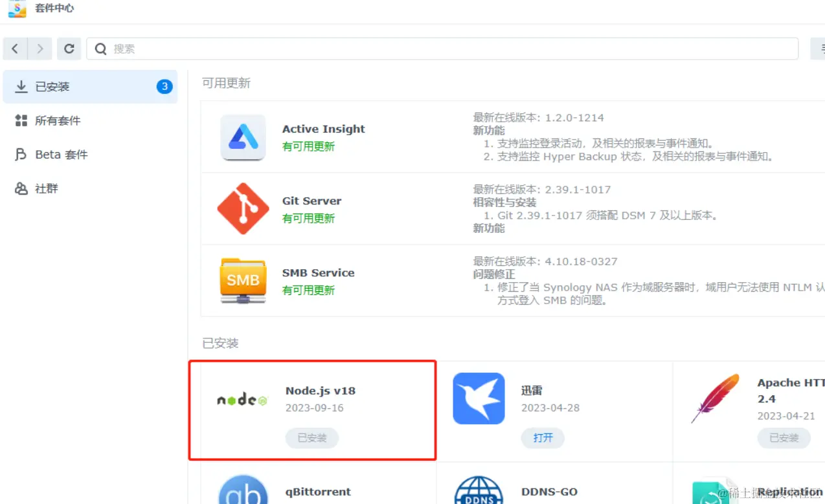This screenshot has width=825, height=504.
Task: Click version text 4.10.18-0327
Action: pyautogui.click(x=582, y=261)
